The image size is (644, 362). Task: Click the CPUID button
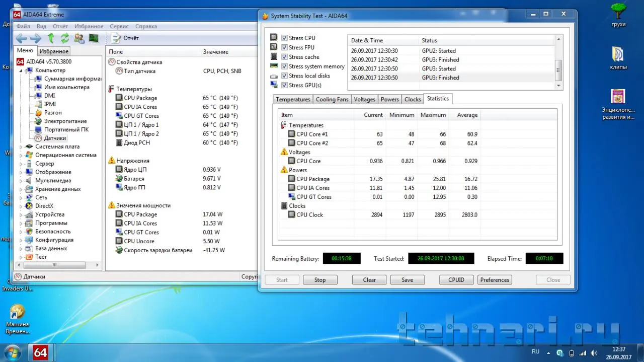click(x=456, y=280)
